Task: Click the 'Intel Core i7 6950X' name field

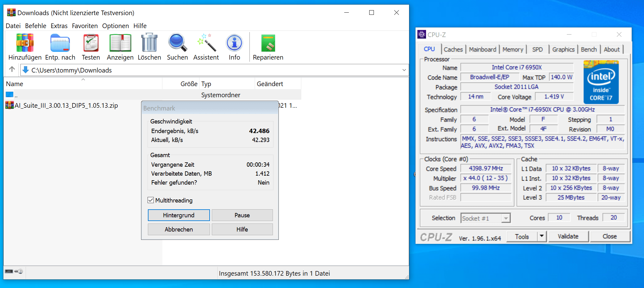Action: pyautogui.click(x=517, y=67)
